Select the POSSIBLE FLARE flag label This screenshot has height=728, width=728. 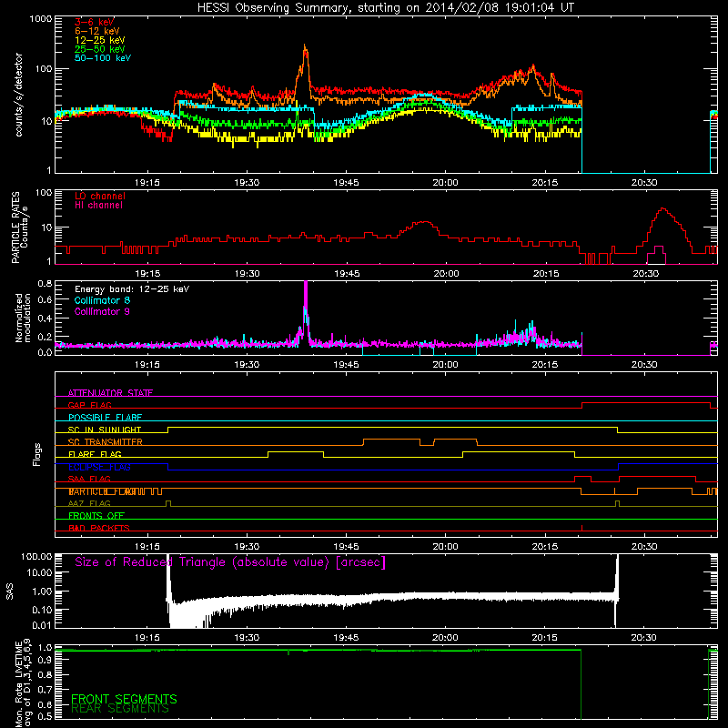pyautogui.click(x=105, y=418)
